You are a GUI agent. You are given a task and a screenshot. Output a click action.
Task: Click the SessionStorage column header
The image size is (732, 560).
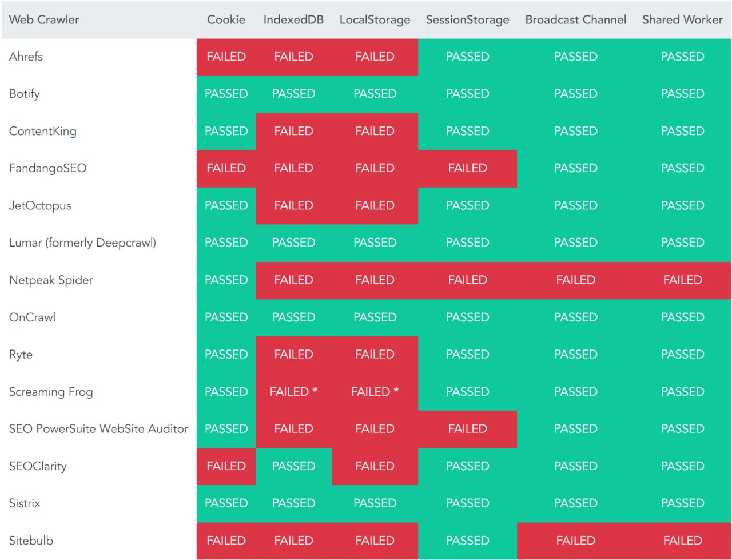pos(467,19)
